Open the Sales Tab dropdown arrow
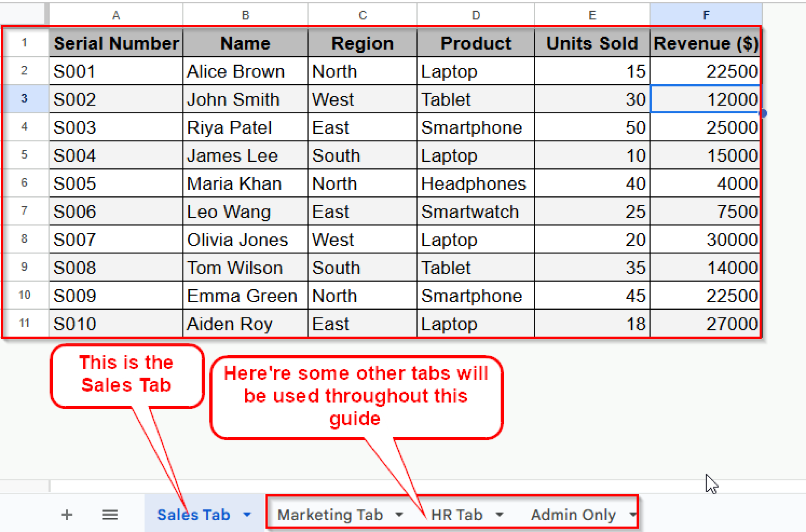Screen dimensions: 806x532 [x=247, y=514]
